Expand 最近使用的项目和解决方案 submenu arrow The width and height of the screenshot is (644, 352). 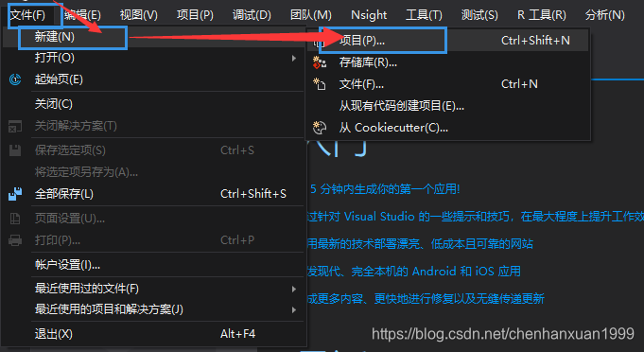(294, 309)
